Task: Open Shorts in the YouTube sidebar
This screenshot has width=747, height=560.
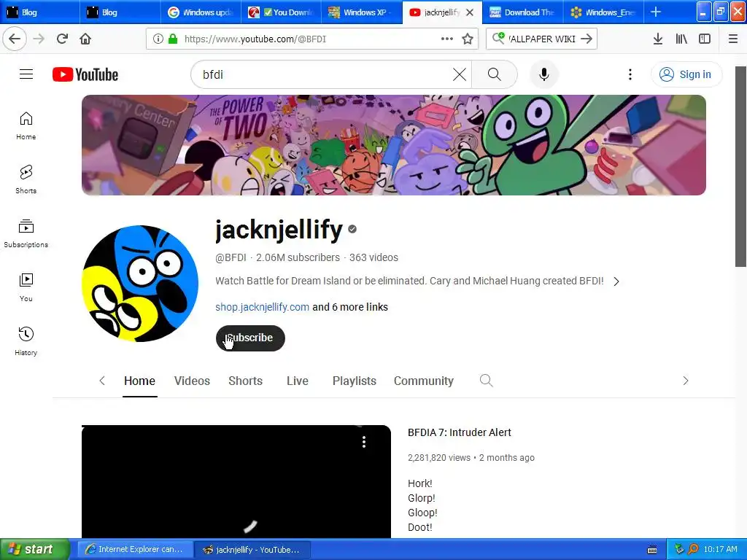Action: point(26,179)
